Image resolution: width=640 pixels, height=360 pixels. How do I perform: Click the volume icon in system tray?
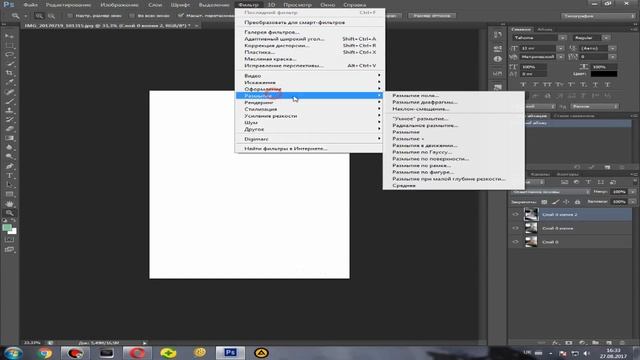click(x=587, y=353)
